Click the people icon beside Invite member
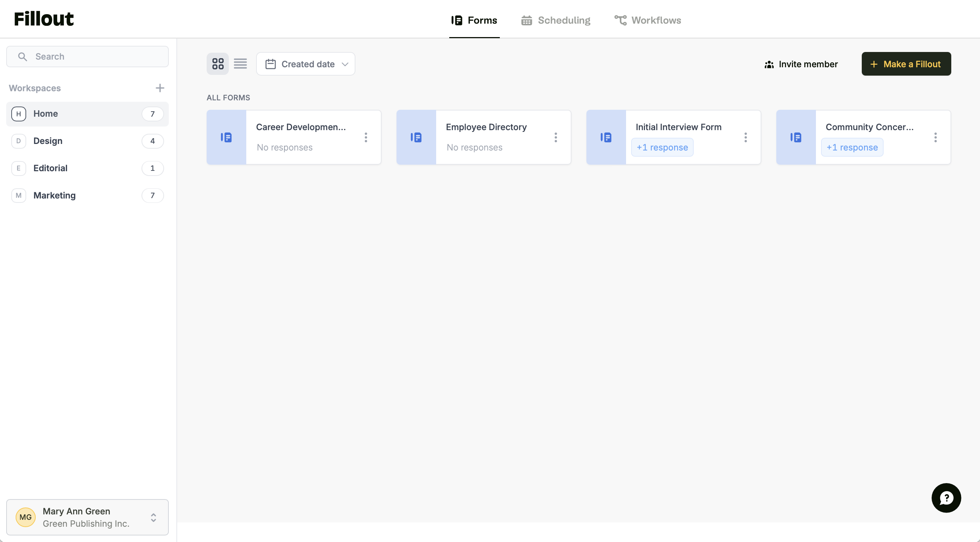980x542 pixels. [x=769, y=64]
